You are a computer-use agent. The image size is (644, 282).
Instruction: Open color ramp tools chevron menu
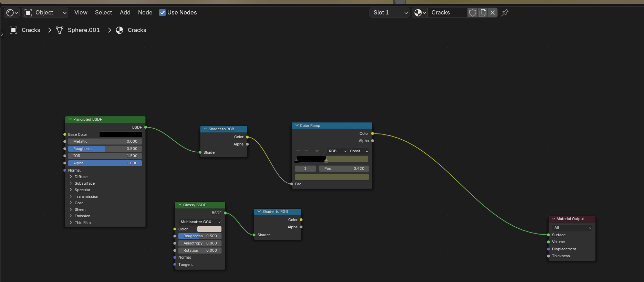(317, 151)
